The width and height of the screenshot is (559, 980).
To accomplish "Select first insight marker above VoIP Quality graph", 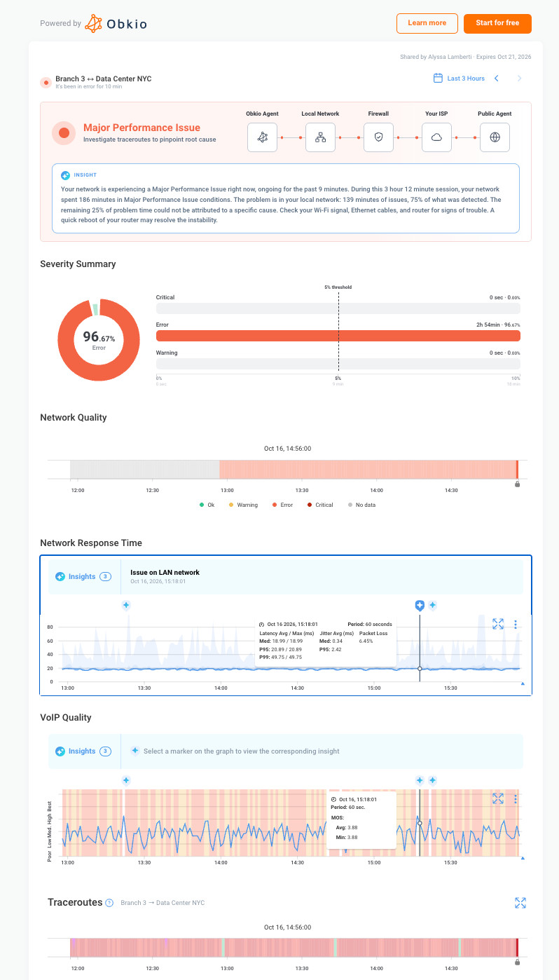I will pyautogui.click(x=126, y=780).
